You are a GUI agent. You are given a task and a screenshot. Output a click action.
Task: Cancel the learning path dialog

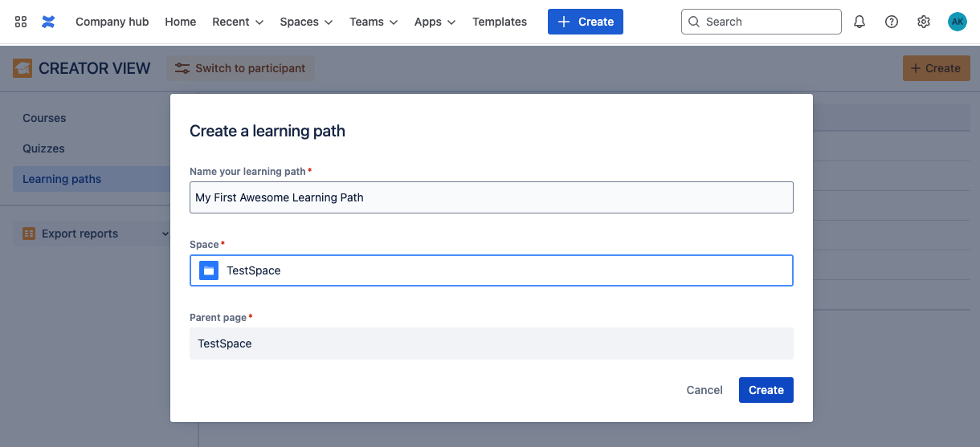point(704,390)
